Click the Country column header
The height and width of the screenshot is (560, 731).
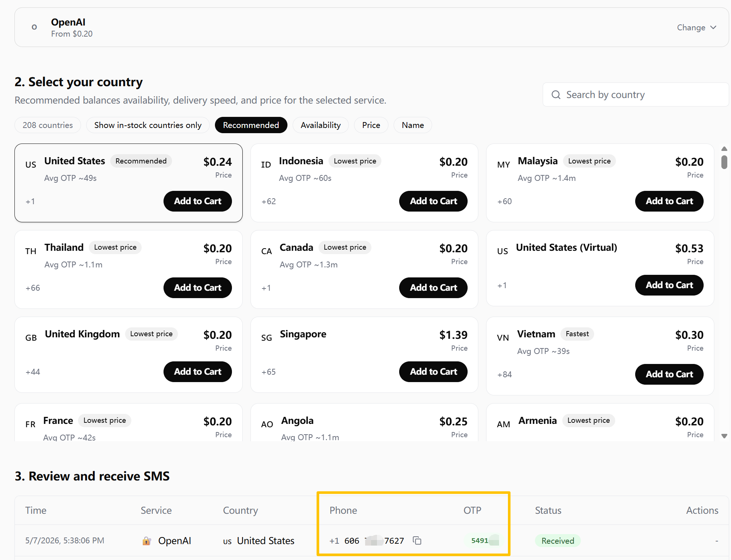point(240,510)
